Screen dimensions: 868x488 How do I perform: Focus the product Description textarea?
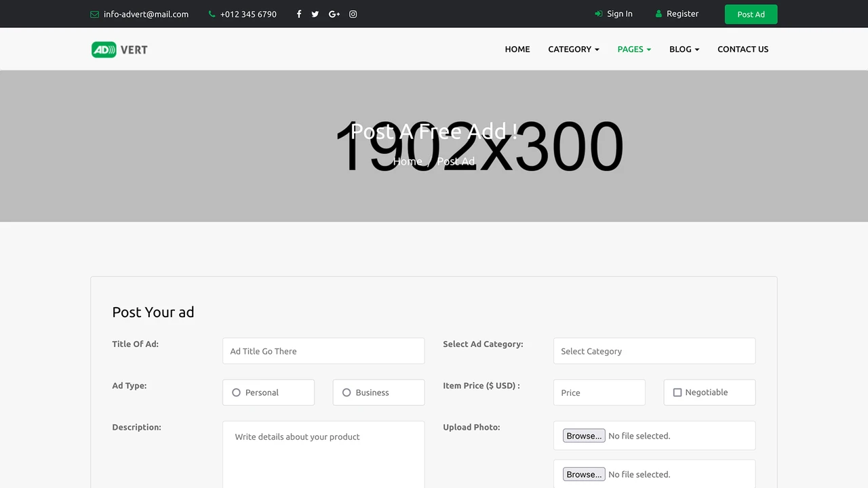[323, 455]
